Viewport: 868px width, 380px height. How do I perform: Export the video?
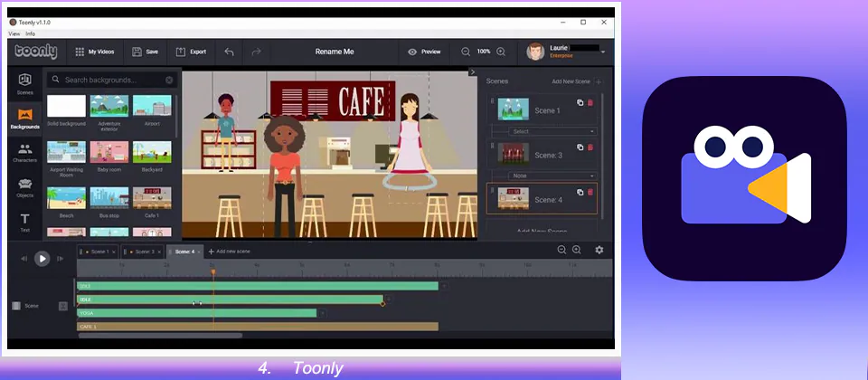coord(191,52)
